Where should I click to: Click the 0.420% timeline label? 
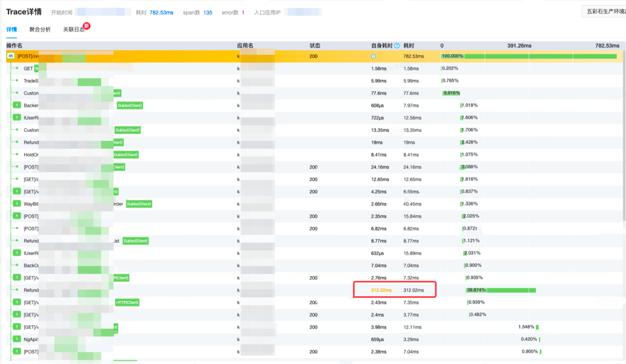(x=529, y=339)
